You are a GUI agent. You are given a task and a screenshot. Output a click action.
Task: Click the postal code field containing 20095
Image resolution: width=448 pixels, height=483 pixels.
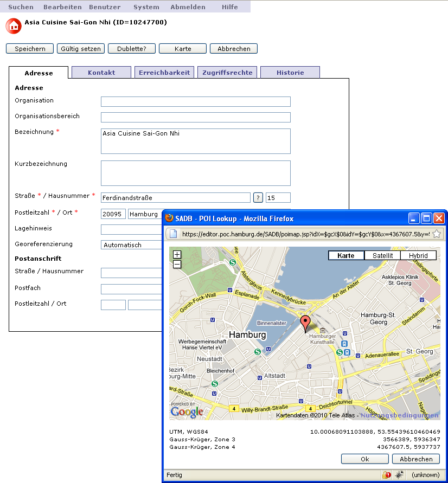pos(113,214)
